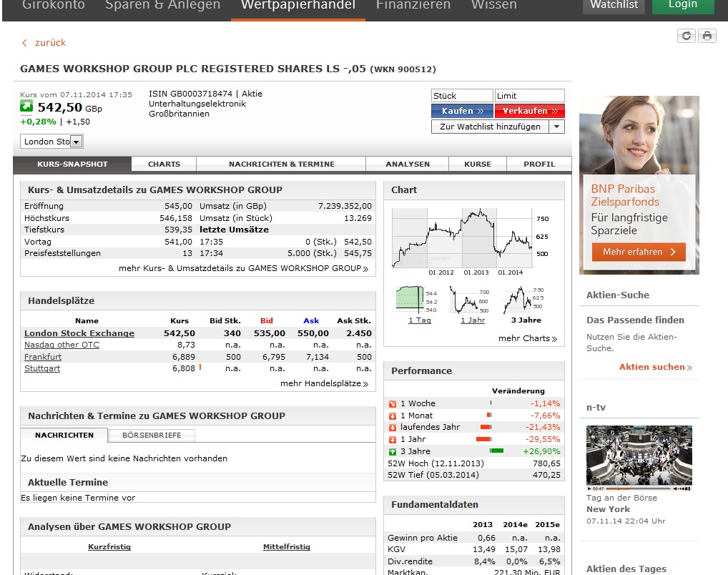Click the main 3-year price chart

[471, 241]
